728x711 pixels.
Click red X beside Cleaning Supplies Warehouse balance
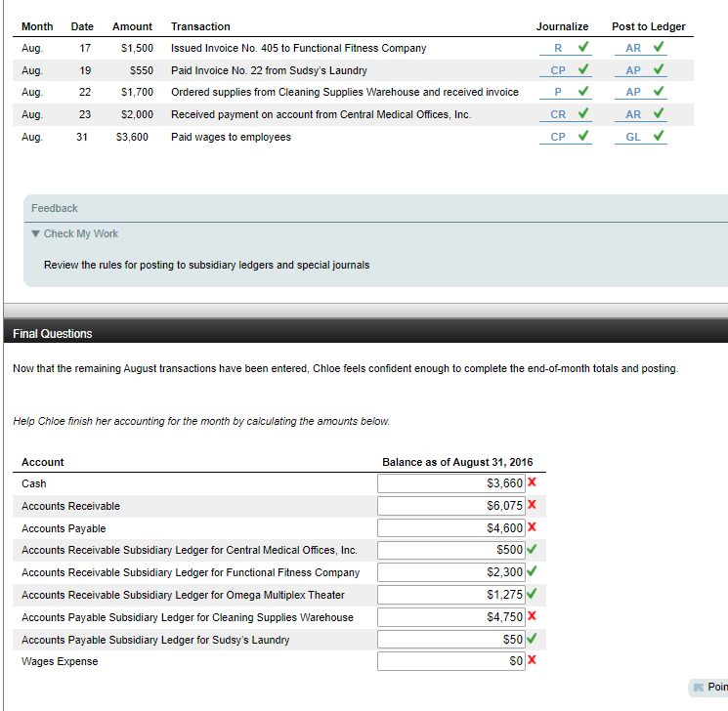pyautogui.click(x=532, y=616)
